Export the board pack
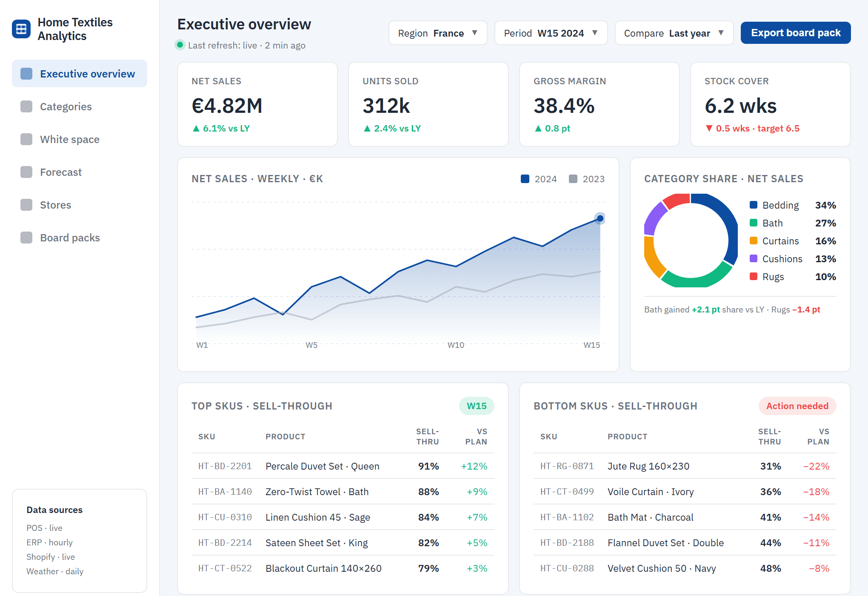Screen dimensions: 868x596 tap(796, 33)
